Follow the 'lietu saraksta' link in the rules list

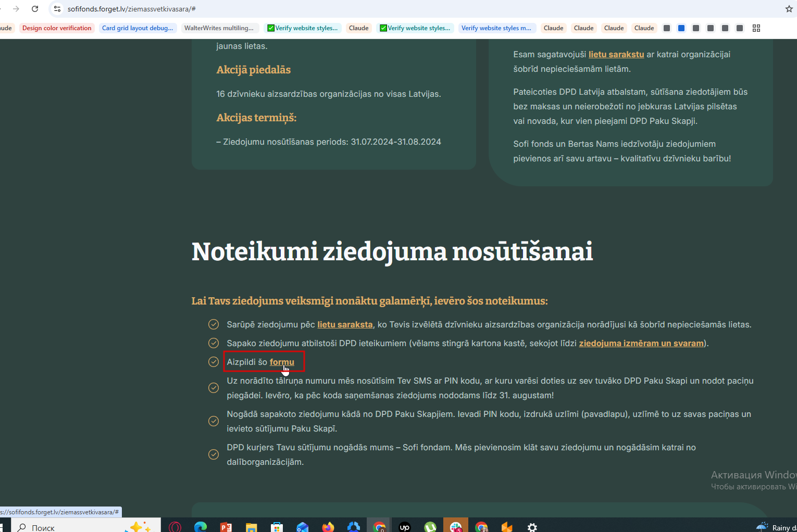pyautogui.click(x=345, y=324)
